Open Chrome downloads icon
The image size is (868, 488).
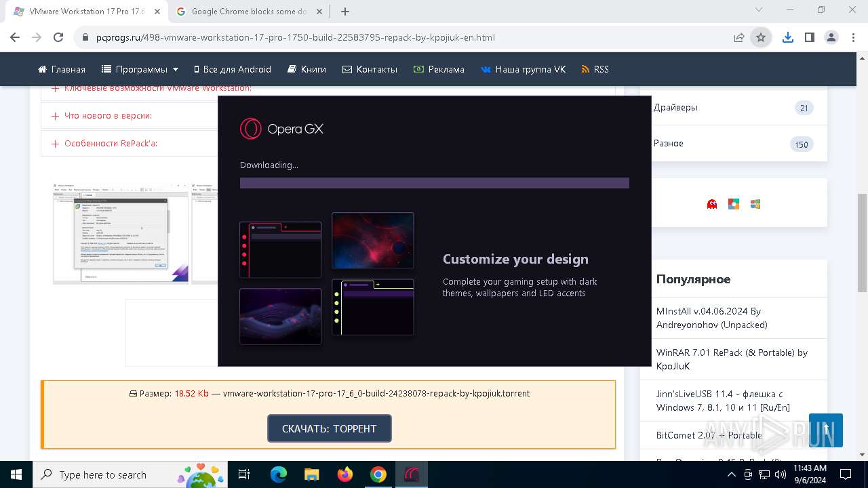788,37
